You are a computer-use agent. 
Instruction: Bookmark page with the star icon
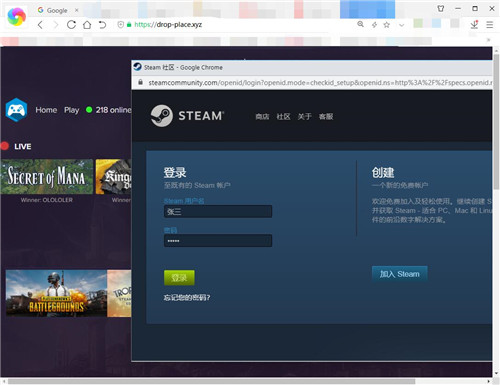tap(387, 25)
